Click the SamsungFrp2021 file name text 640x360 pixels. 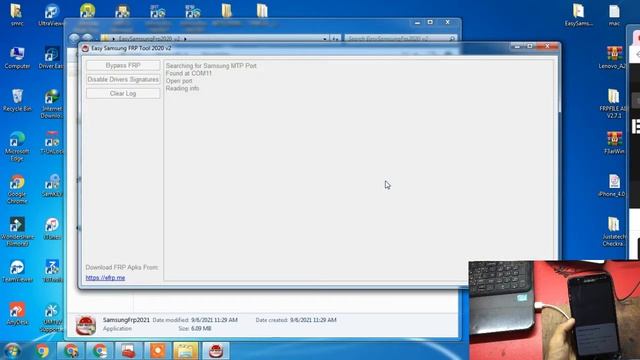pos(126,320)
